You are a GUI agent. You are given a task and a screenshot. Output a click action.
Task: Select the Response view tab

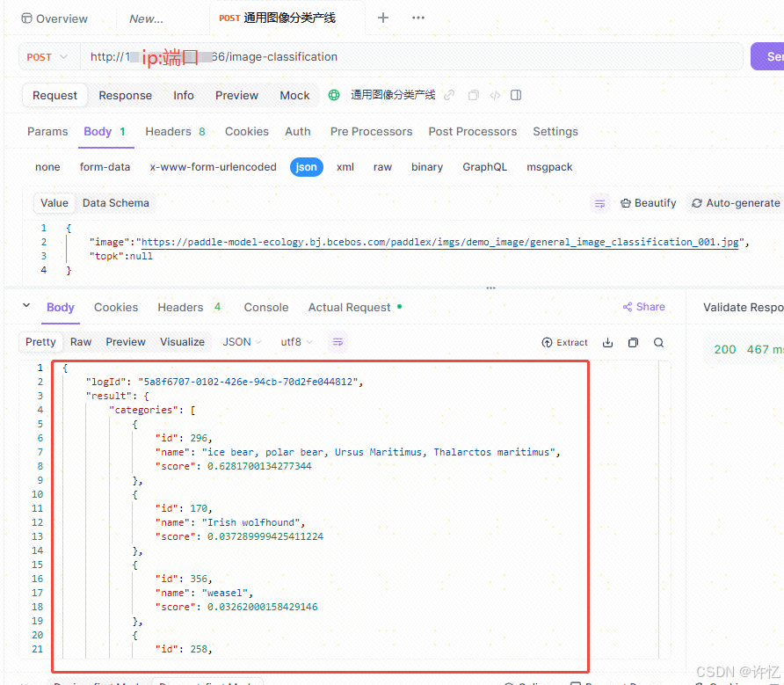125,95
